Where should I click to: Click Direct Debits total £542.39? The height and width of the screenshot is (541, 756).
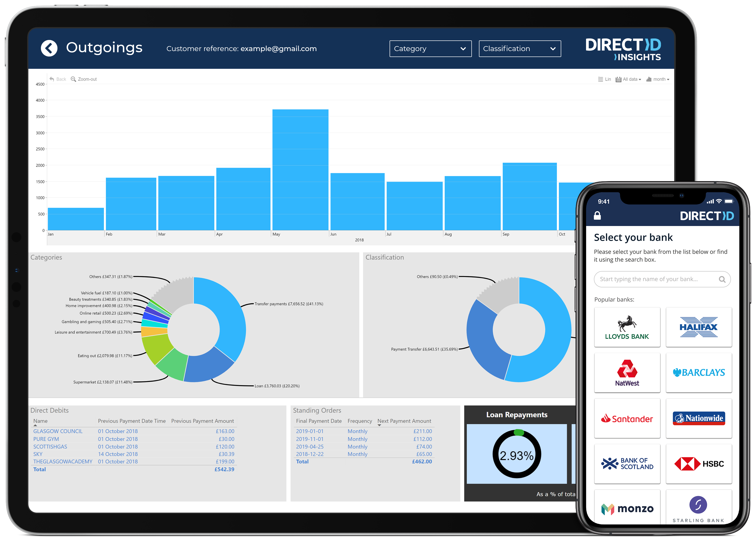coord(224,469)
